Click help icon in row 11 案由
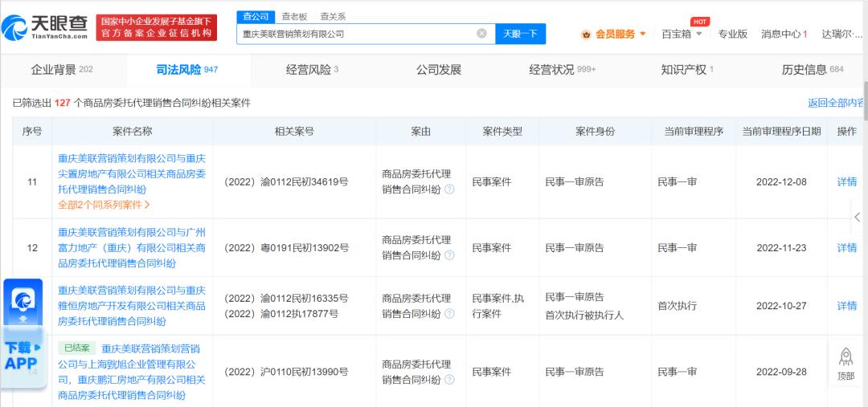The image size is (868, 407). coord(449,189)
